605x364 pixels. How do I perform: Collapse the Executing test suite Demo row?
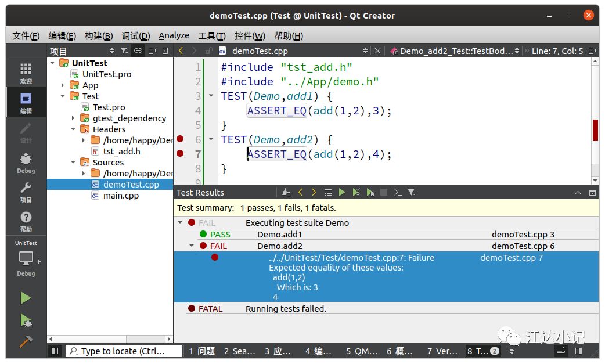180,222
